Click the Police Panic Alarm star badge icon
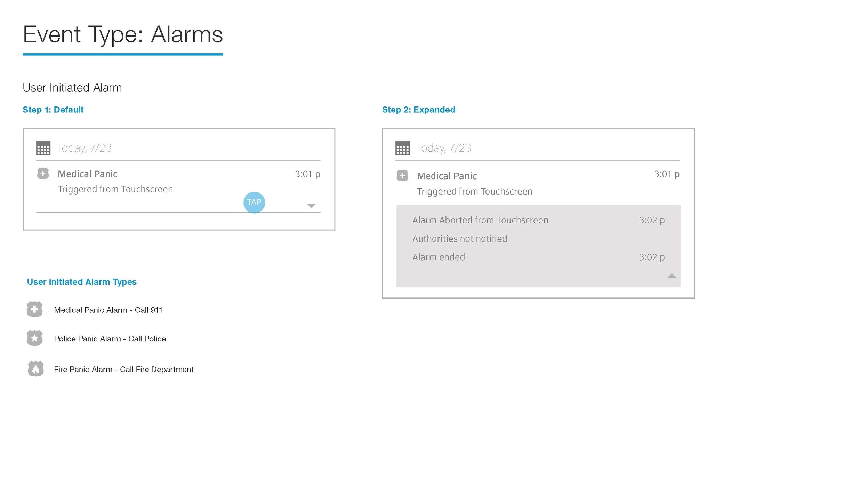Image resolution: width=868 pixels, height=492 pixels. point(34,338)
